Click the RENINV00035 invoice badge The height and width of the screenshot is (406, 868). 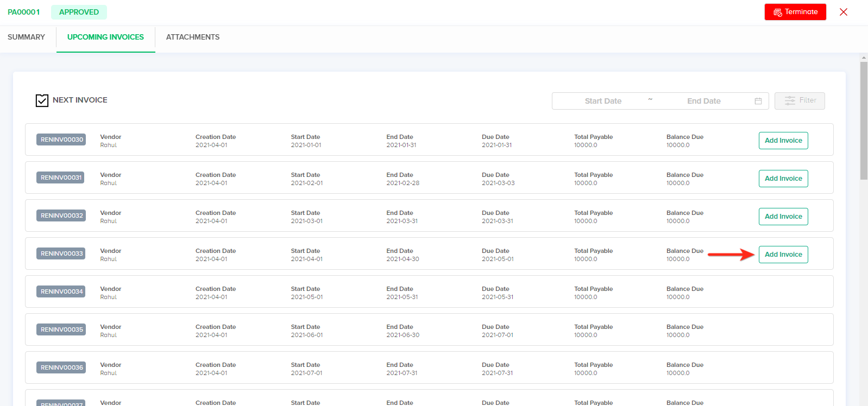point(62,329)
